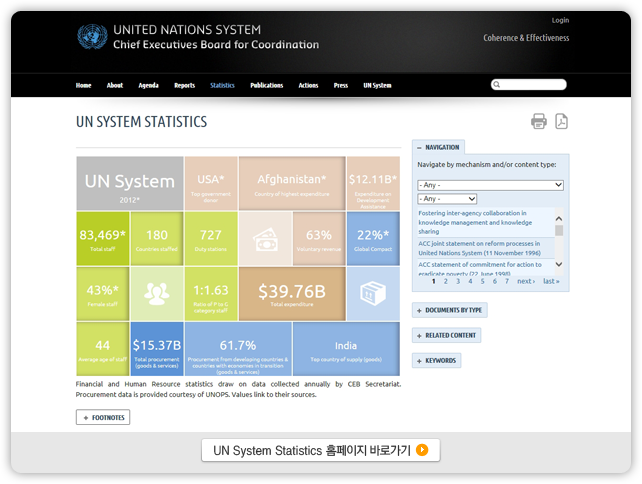Expand the Related Content section
The height and width of the screenshot is (484, 642).
(446, 335)
